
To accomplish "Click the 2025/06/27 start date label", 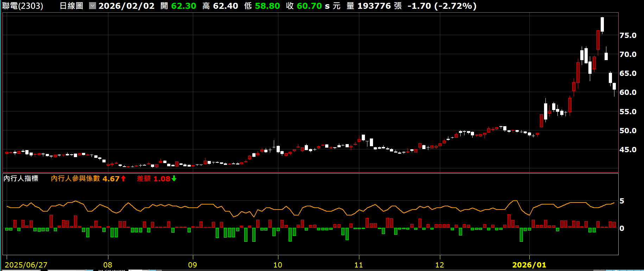I will point(26,265).
